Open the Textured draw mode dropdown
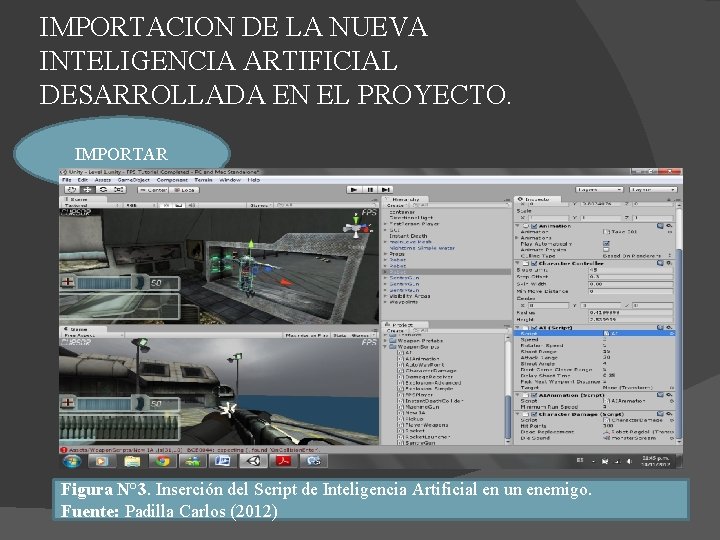 click(90, 206)
